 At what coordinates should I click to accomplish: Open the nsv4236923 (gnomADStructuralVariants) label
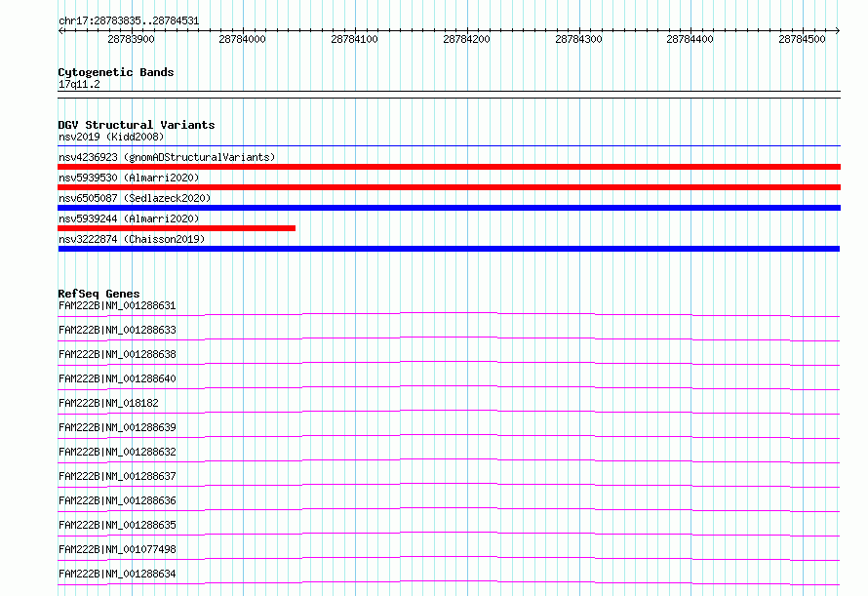tap(167, 157)
